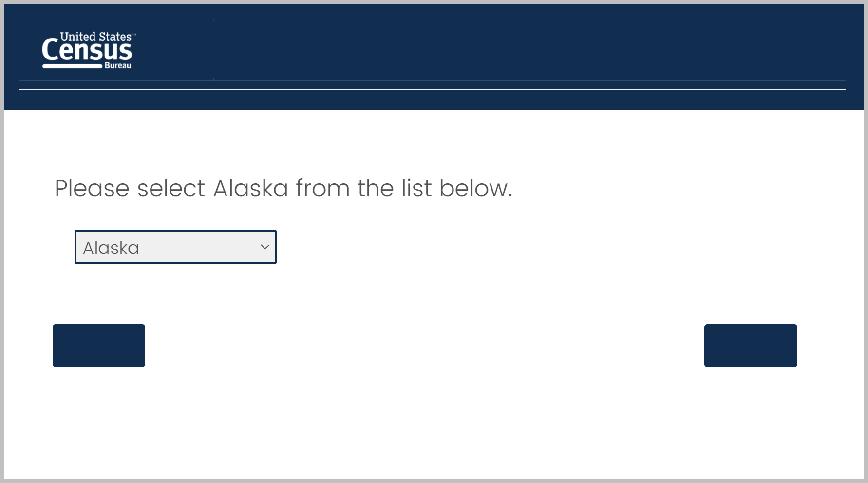Click the United States Census Bureau logo

click(x=88, y=50)
